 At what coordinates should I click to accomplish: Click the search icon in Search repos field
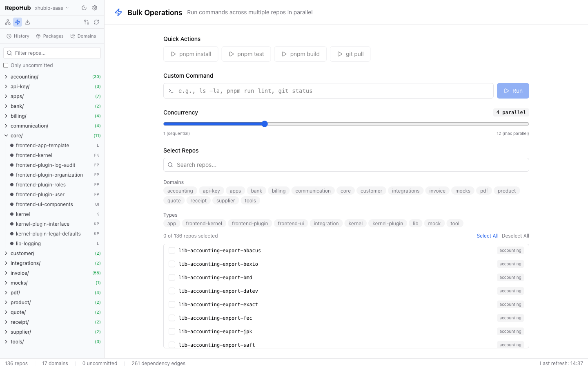[170, 165]
